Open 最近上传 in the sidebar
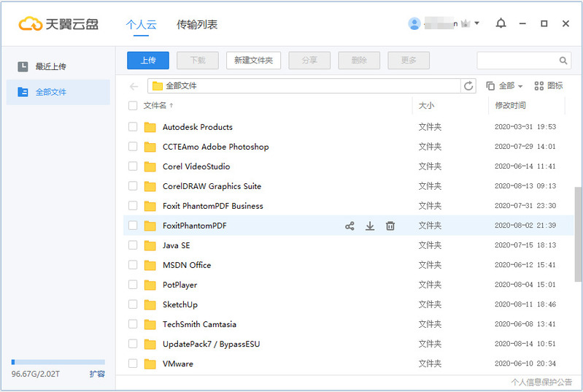 (x=51, y=66)
